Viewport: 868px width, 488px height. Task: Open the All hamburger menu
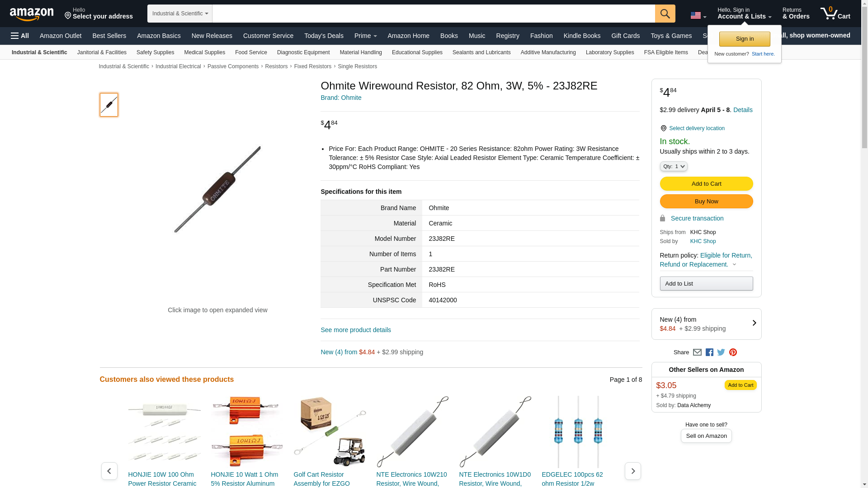point(20,36)
